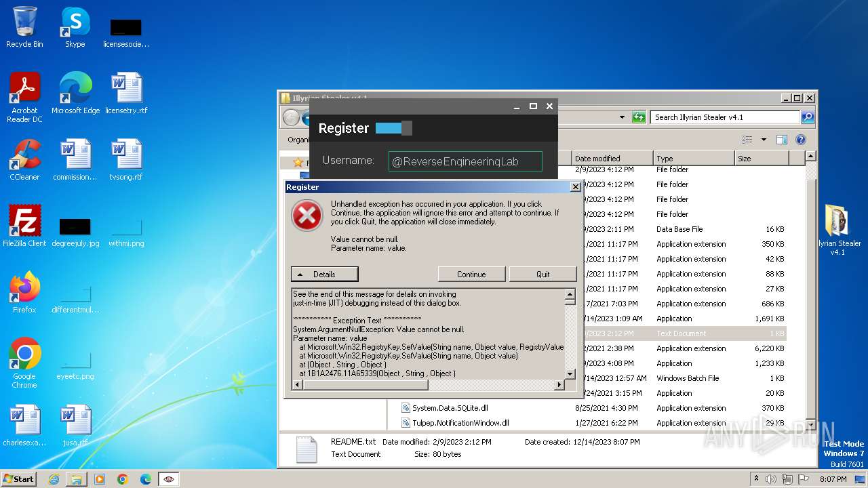The height and width of the screenshot is (488, 868).
Task: Sort by Type column header
Action: pos(693,158)
